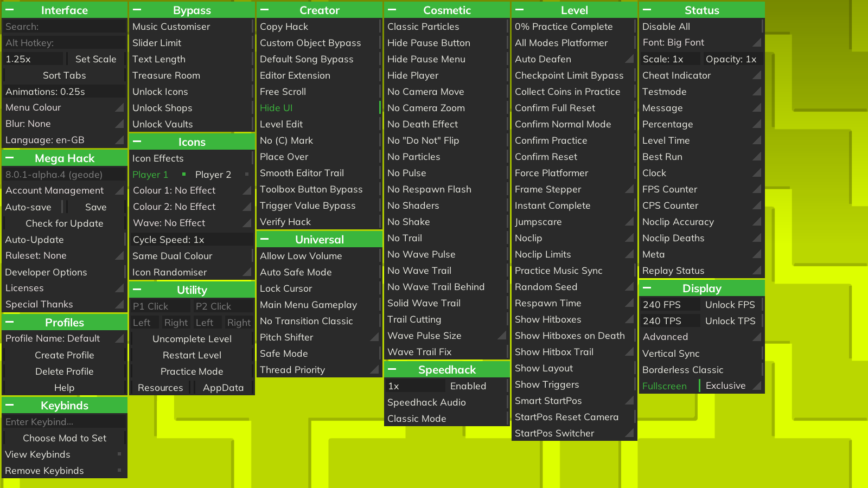Focus the Search field in Interface panel

(x=64, y=27)
